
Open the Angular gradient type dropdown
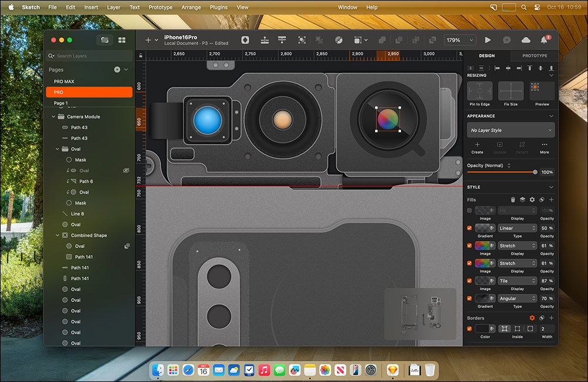coord(517,299)
